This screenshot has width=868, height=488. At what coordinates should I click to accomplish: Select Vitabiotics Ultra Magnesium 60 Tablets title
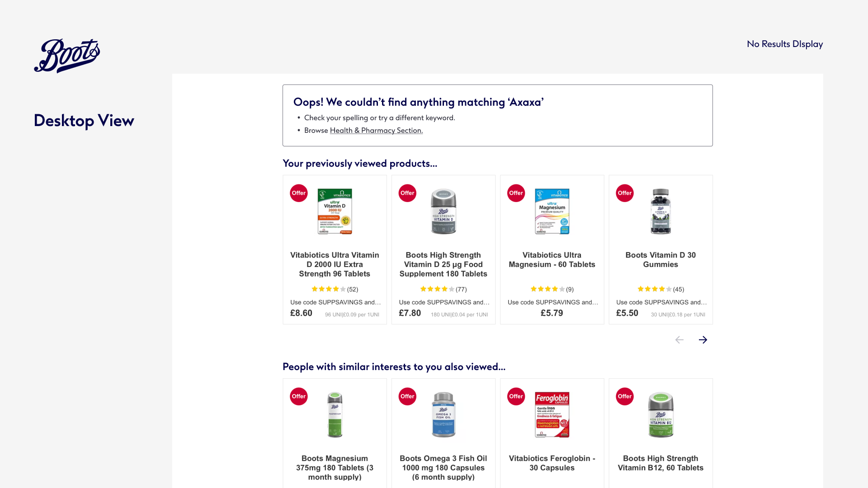click(552, 260)
